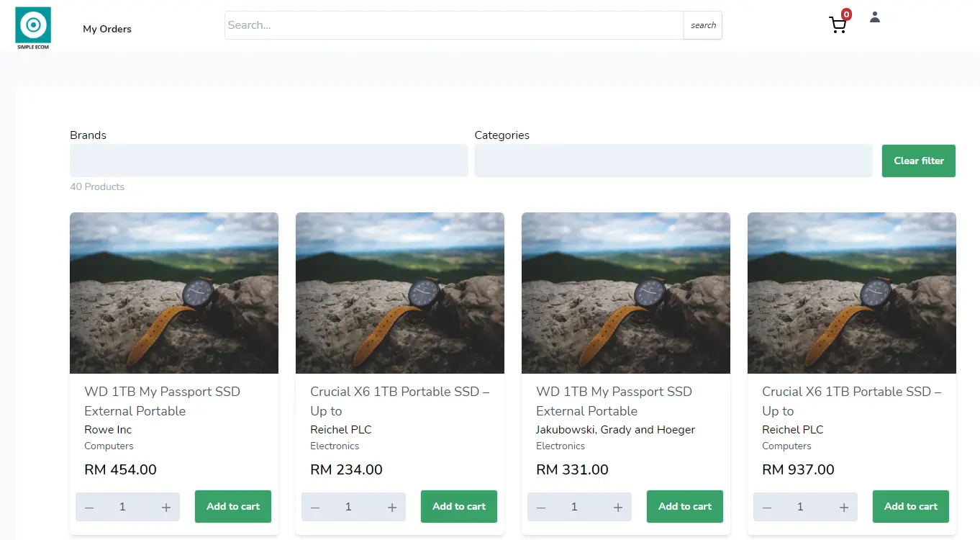This screenshot has height=540, width=980.
Task: Click the user account profile icon
Action: (x=875, y=17)
